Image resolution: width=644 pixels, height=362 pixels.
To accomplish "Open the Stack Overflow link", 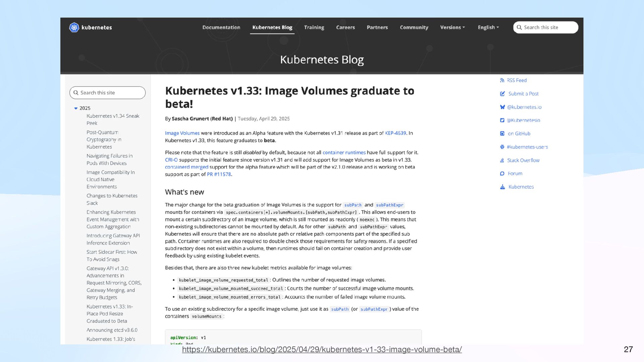I will point(523,160).
